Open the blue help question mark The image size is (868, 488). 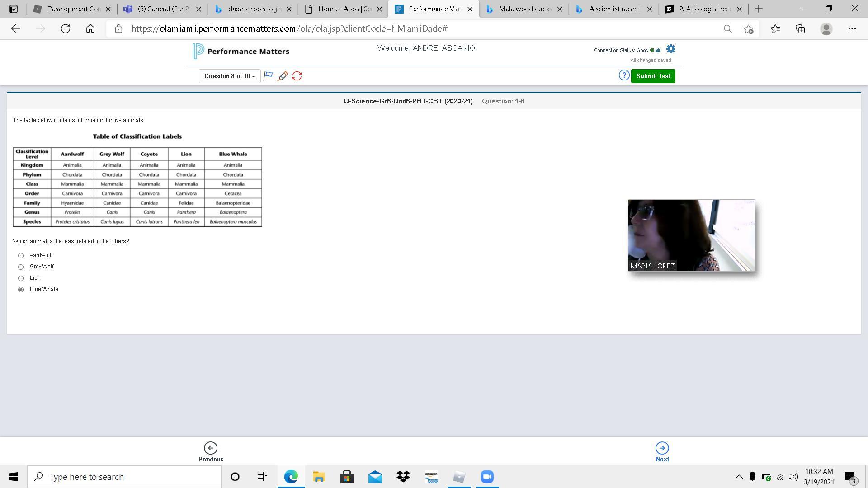click(x=624, y=75)
